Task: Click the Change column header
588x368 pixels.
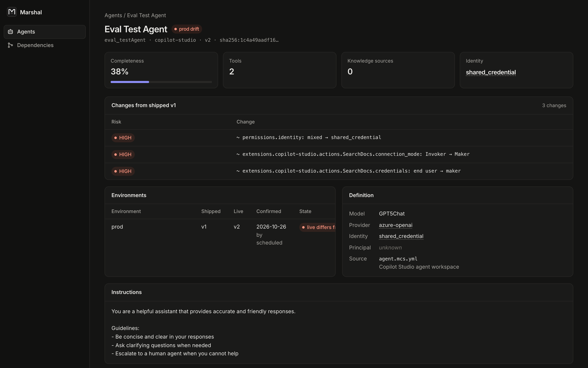Action: point(245,122)
